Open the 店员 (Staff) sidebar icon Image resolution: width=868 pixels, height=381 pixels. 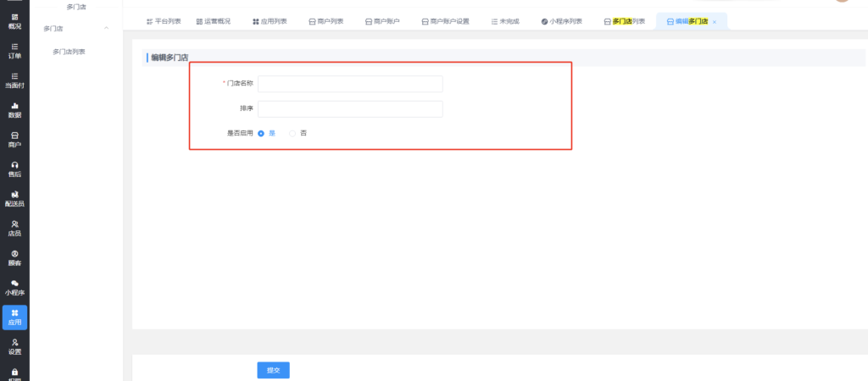point(14,228)
